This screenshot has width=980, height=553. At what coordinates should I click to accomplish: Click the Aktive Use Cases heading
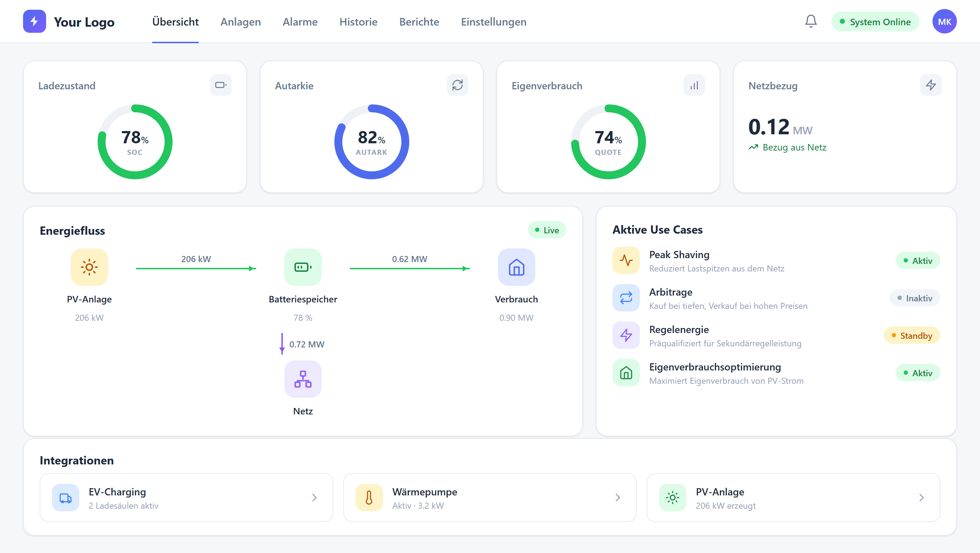point(658,230)
